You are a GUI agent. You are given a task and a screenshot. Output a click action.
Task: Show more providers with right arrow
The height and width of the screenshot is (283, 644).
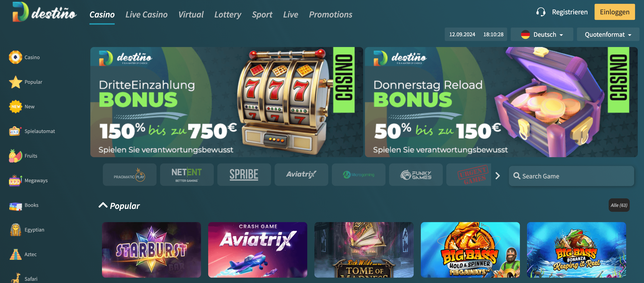point(498,176)
